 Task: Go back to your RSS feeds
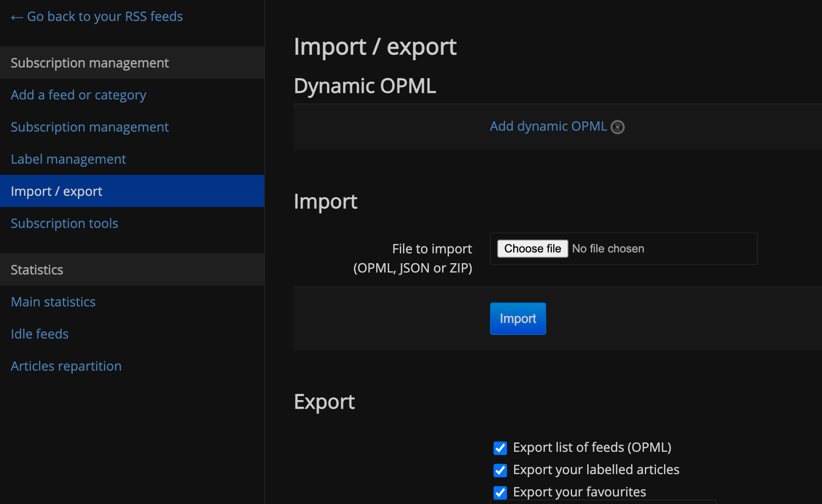(97, 17)
